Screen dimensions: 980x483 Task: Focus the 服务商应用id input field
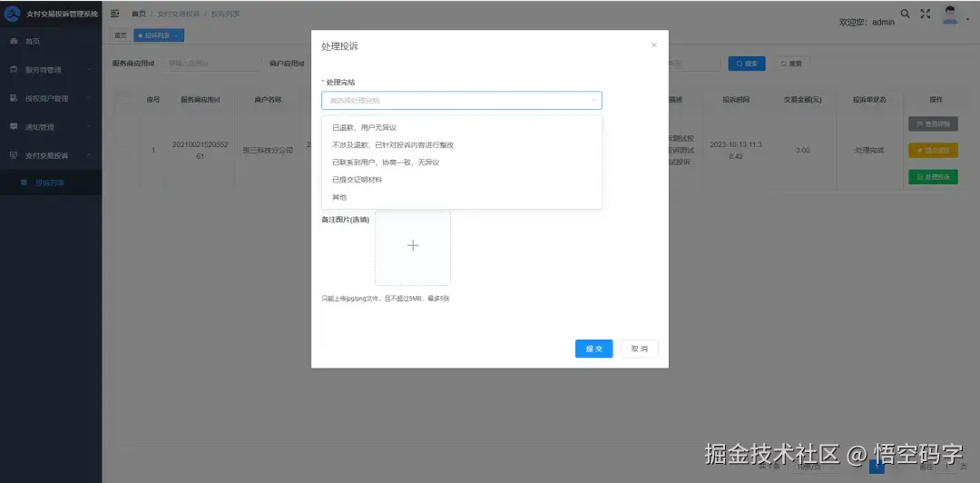pyautogui.click(x=211, y=64)
